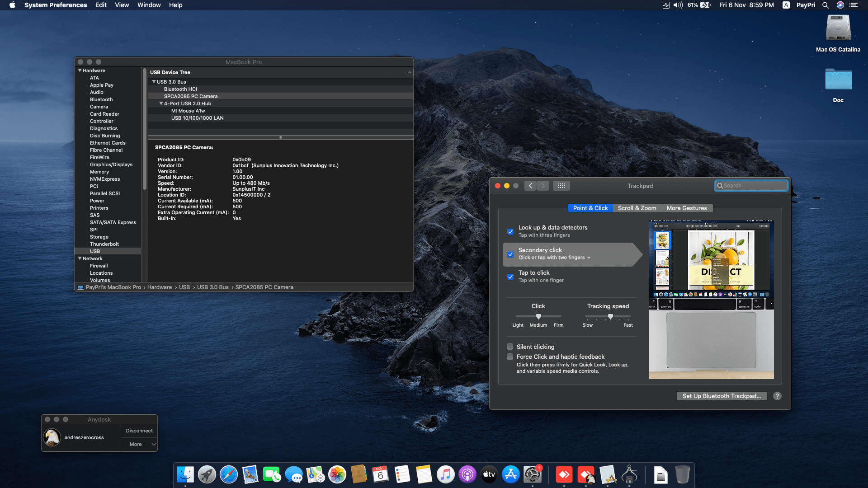Open the Window menu in menu bar
The height and width of the screenshot is (488, 868).
(x=149, y=5)
